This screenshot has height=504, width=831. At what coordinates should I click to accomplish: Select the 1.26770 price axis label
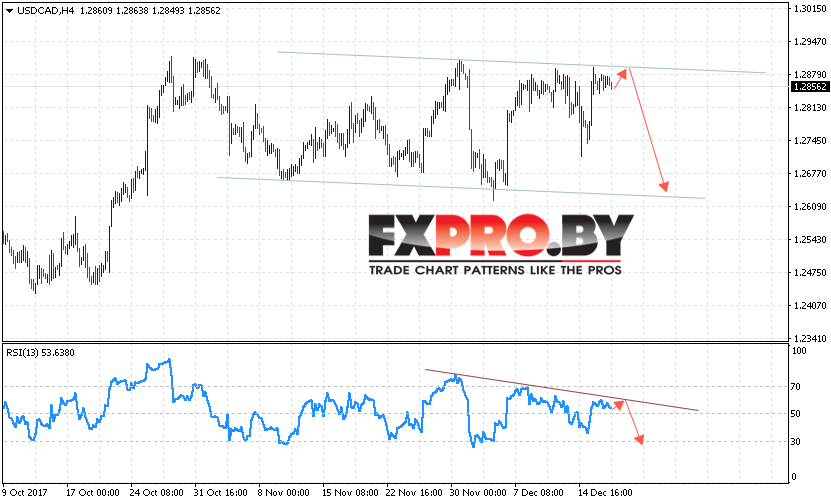(810, 173)
